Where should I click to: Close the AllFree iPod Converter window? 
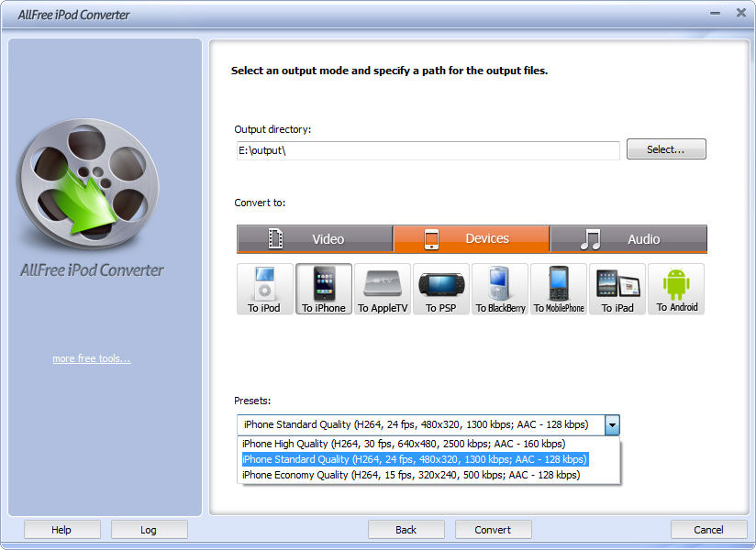click(x=741, y=13)
